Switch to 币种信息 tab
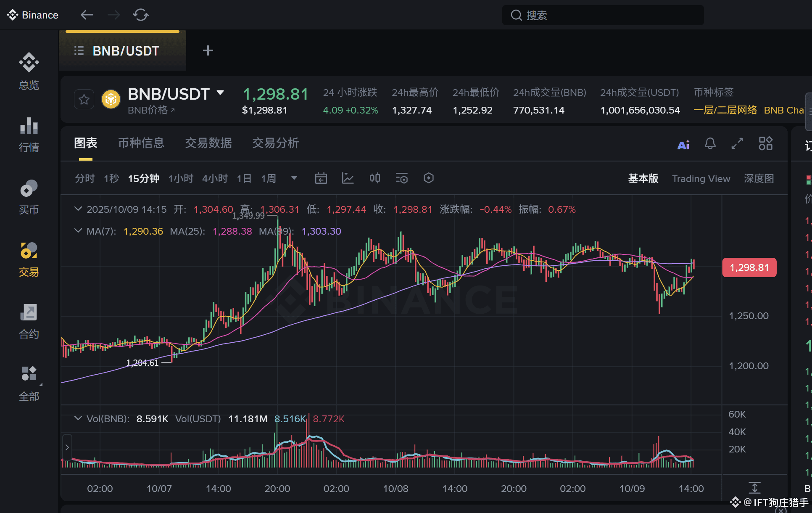The width and height of the screenshot is (812, 513). click(x=141, y=143)
